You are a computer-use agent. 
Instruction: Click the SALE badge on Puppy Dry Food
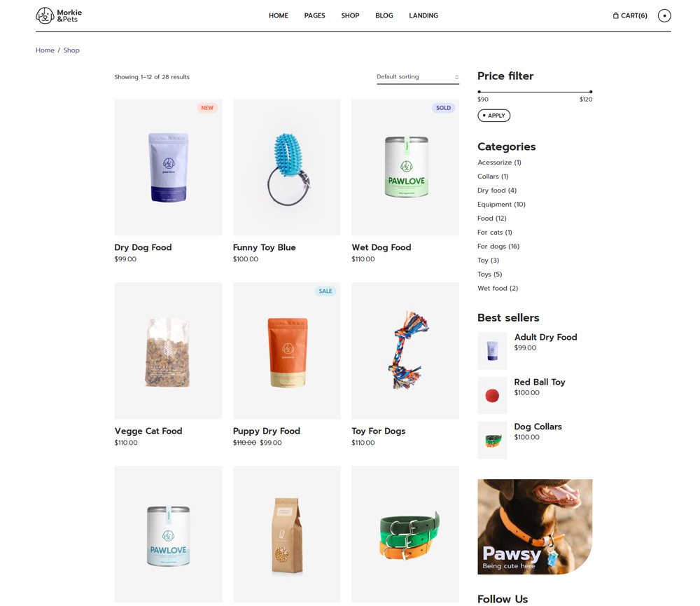point(325,291)
